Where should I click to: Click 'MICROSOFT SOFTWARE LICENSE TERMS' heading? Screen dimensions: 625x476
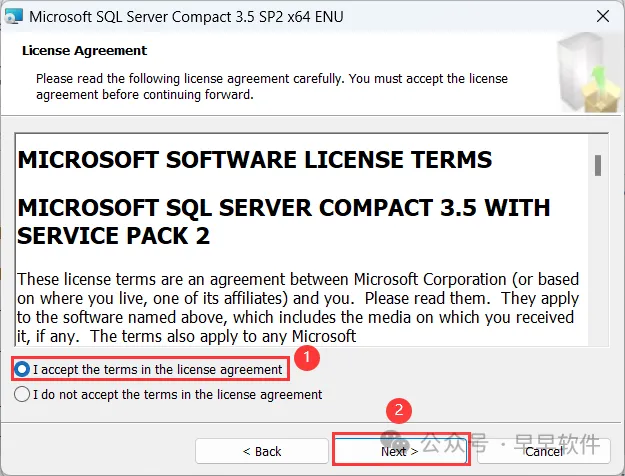tap(255, 160)
